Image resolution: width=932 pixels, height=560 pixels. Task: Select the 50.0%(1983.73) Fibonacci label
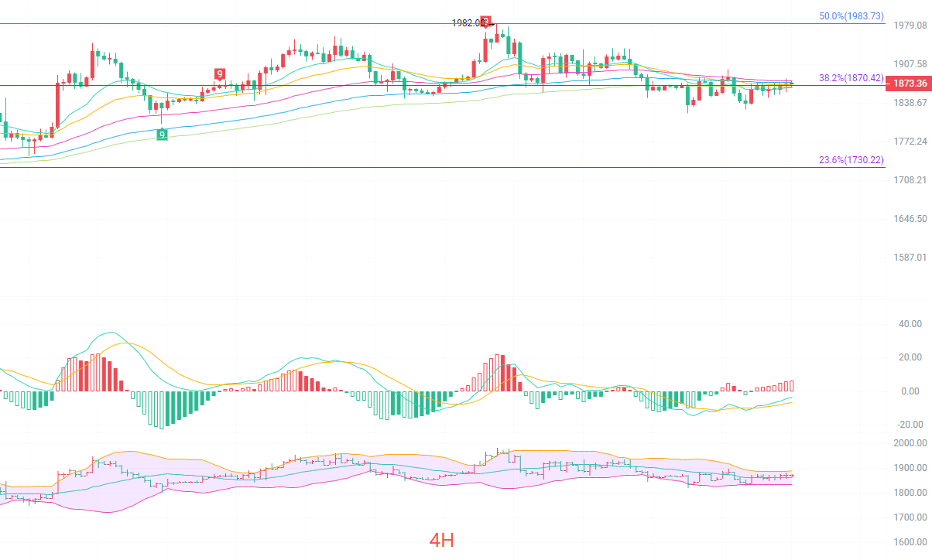[x=851, y=15]
